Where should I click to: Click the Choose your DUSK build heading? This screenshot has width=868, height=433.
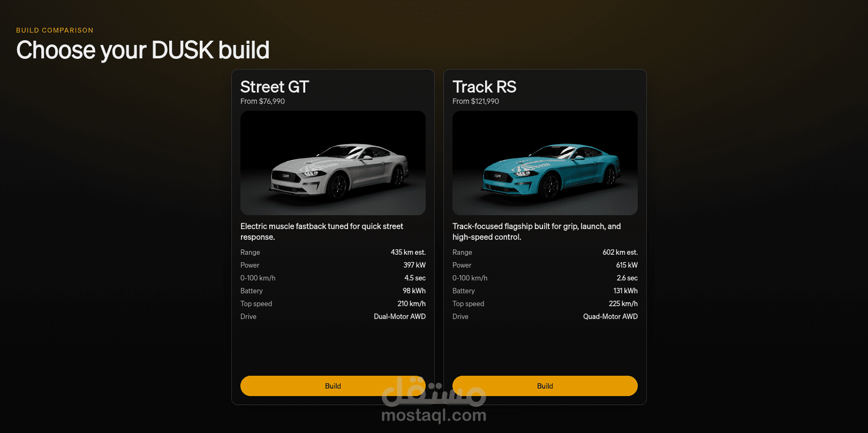click(142, 50)
